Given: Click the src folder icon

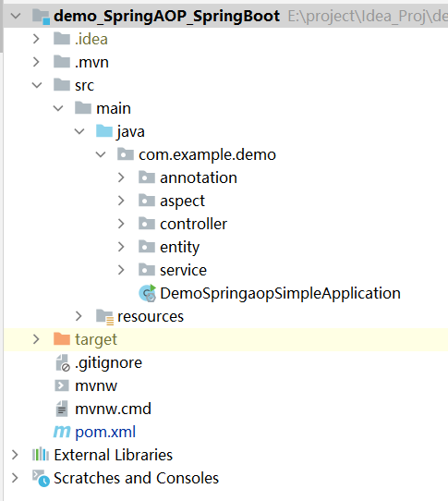Looking at the screenshot, I should pos(62,85).
